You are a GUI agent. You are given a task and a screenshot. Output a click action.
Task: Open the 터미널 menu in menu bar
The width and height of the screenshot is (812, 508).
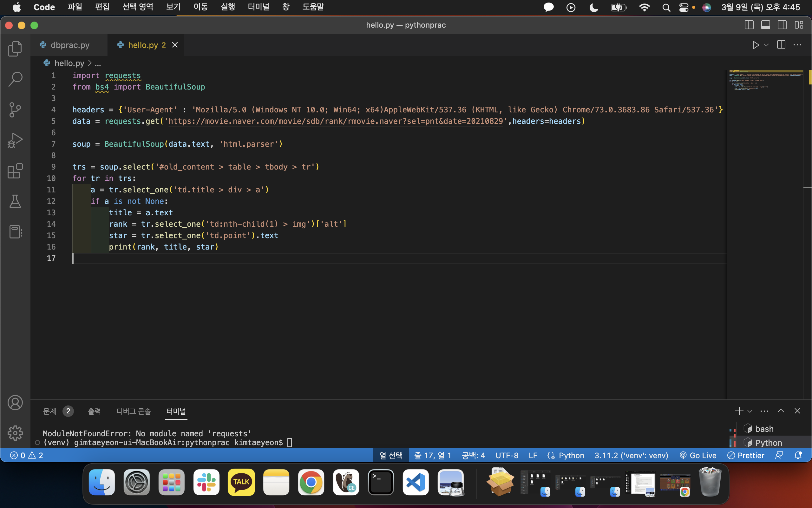259,7
